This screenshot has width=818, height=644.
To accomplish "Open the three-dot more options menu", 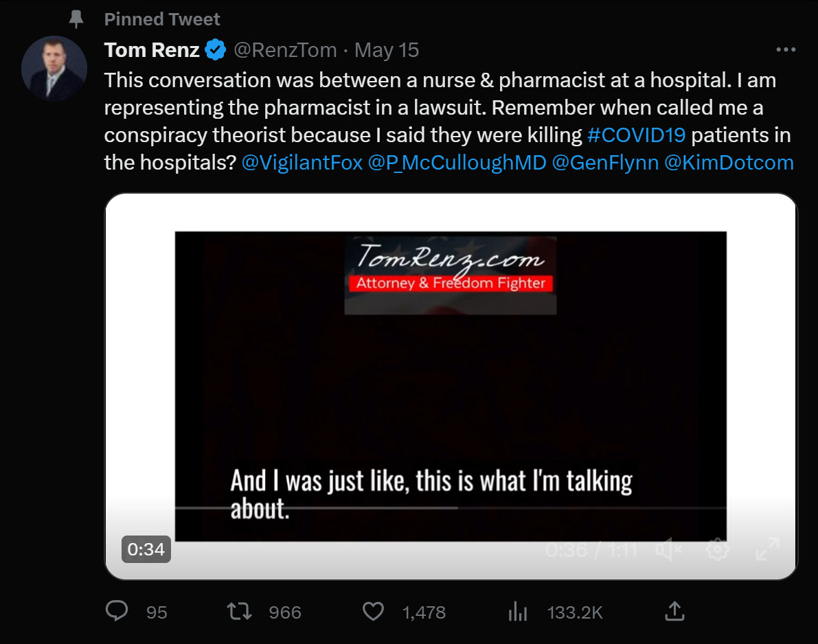I will point(785,50).
